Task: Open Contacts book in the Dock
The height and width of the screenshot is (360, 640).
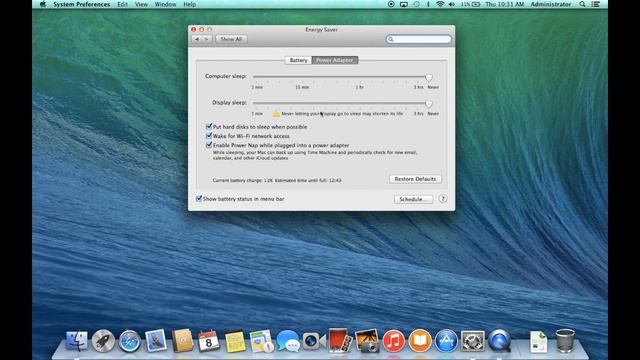Action: click(182, 340)
